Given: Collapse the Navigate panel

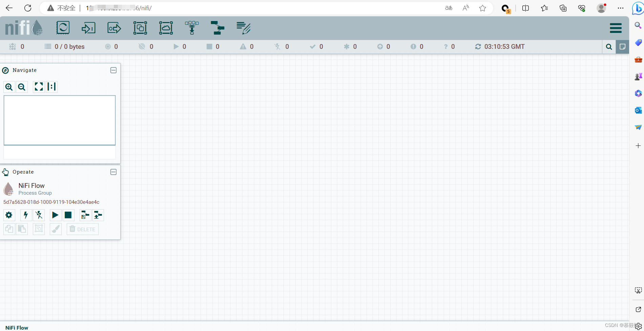Looking at the screenshot, I should [113, 70].
